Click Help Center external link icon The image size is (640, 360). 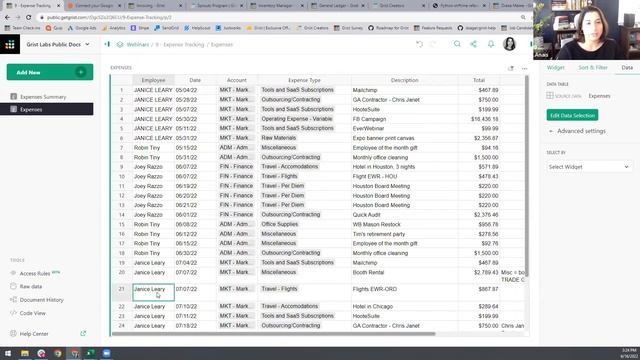coord(83,333)
